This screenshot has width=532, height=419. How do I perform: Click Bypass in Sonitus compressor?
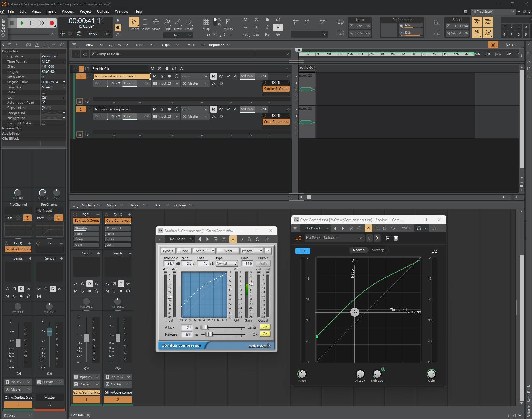[x=168, y=251]
